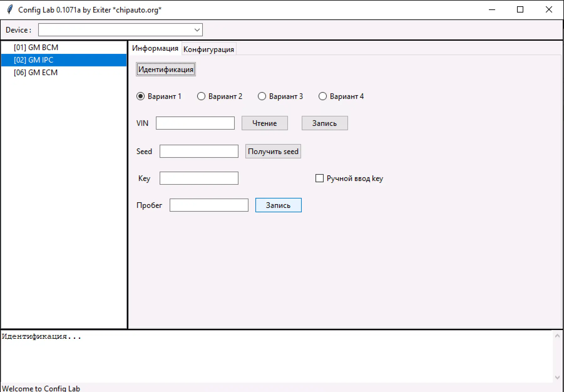564x392 pixels.
Task: Click the Config Lab feather app icon
Action: point(10,10)
